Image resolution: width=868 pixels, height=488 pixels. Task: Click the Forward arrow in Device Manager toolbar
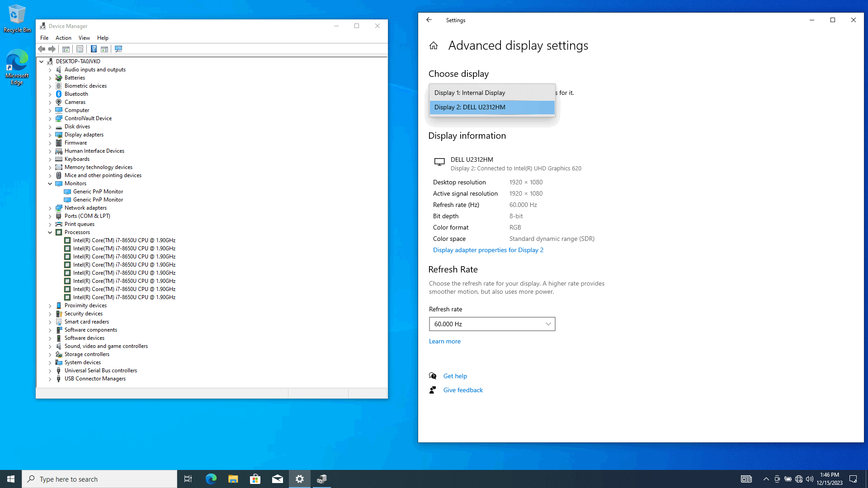click(52, 49)
